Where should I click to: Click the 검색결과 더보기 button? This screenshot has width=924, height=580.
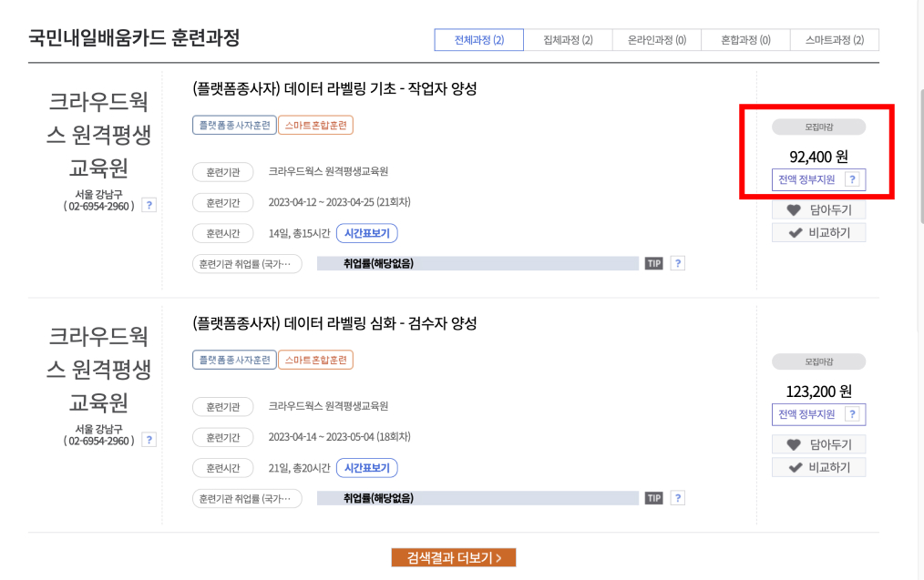coord(453,557)
